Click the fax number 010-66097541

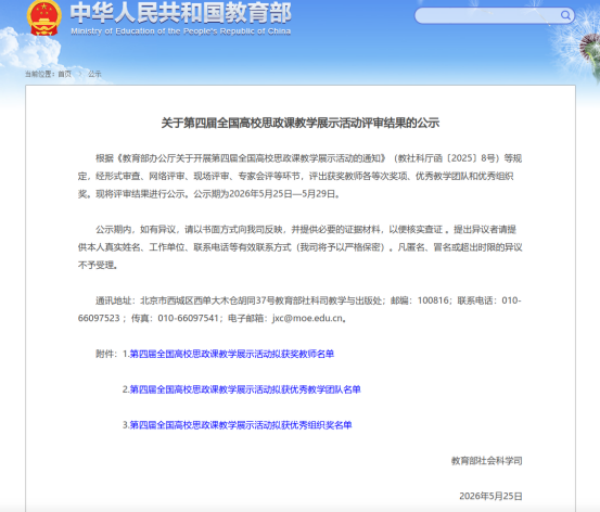[188, 318]
